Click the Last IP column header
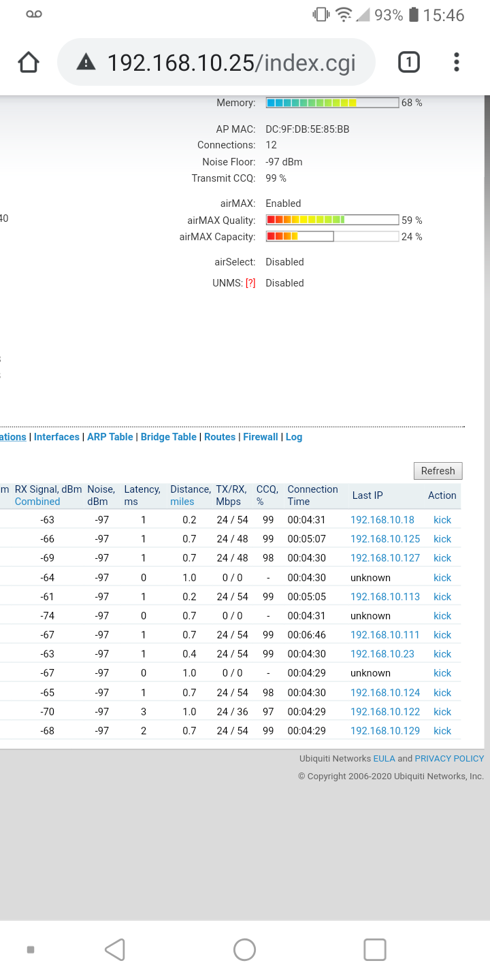 point(367,495)
